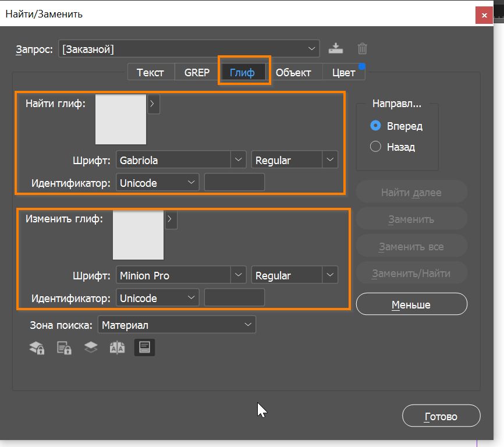Viewport: 504px width, 447px height.
Task: Switch to the Объект tab
Action: pos(293,73)
